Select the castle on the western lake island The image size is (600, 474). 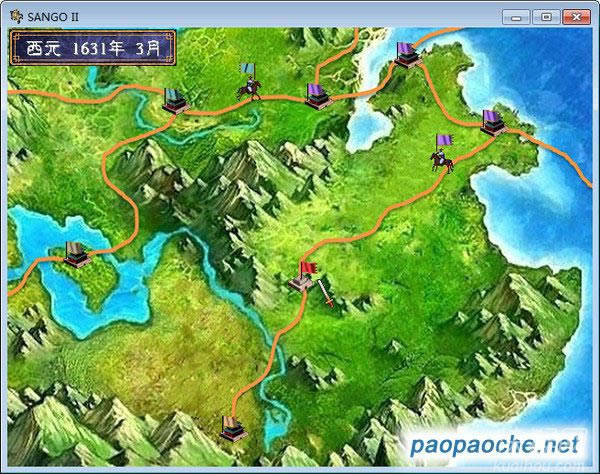[x=77, y=254]
